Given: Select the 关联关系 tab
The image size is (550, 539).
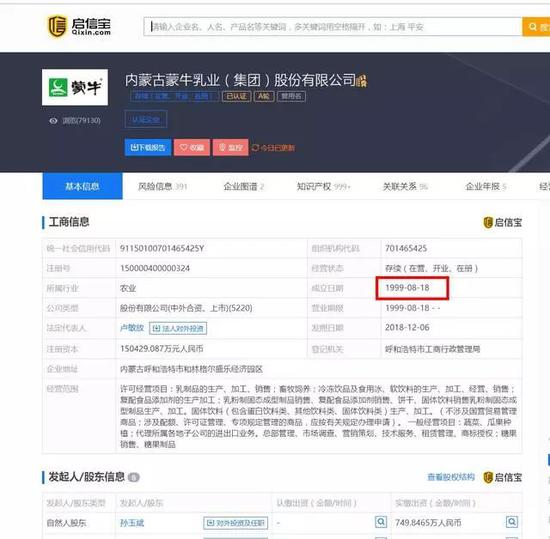Looking at the screenshot, I should pos(405,186).
